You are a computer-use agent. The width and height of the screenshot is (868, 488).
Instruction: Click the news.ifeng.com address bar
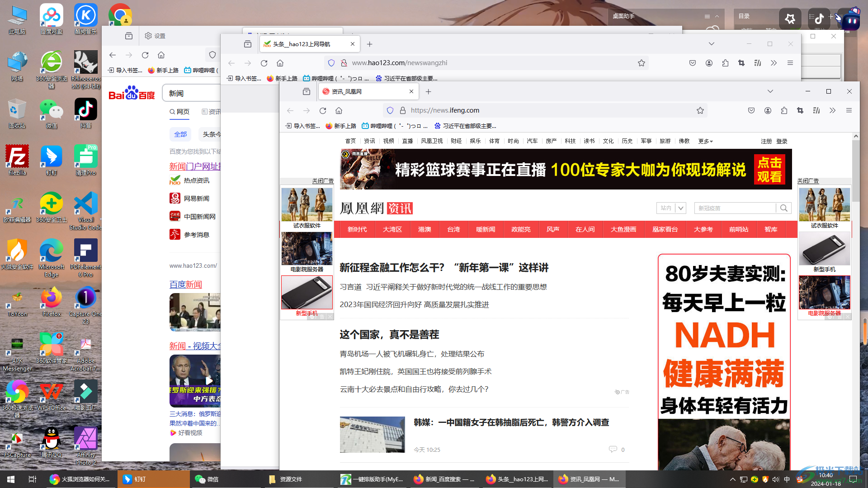545,111
